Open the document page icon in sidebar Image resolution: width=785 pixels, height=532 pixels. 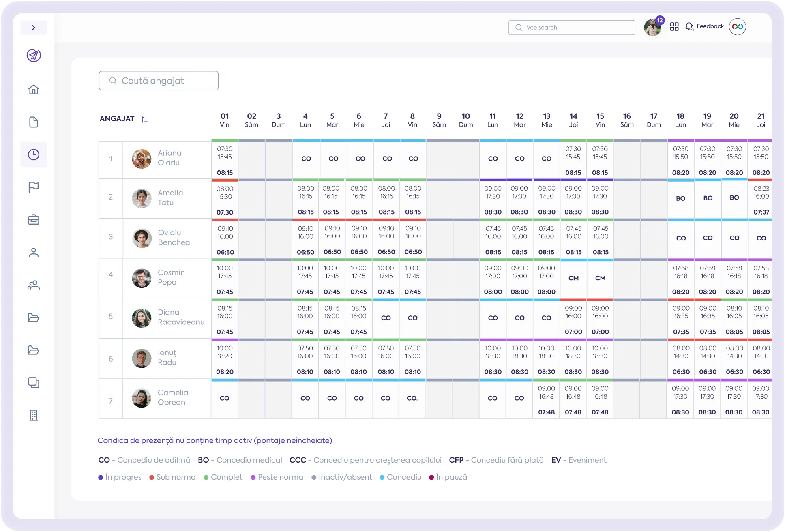[x=34, y=122]
